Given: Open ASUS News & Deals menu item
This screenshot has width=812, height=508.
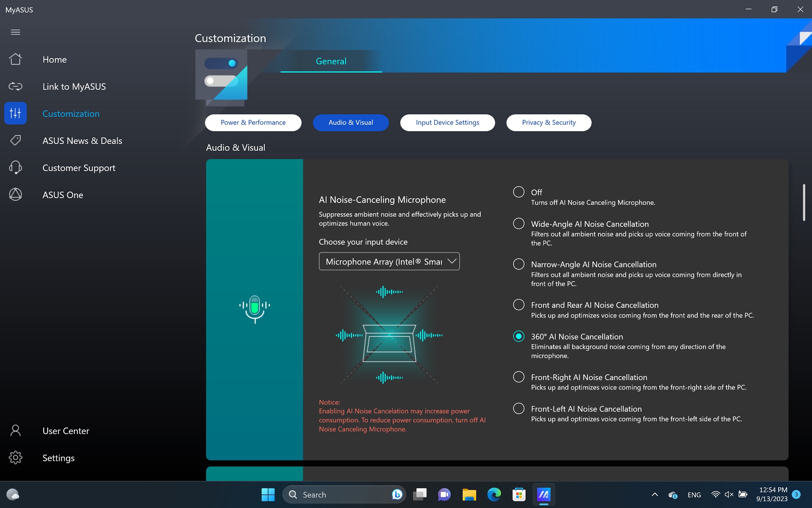Looking at the screenshot, I should (82, 141).
